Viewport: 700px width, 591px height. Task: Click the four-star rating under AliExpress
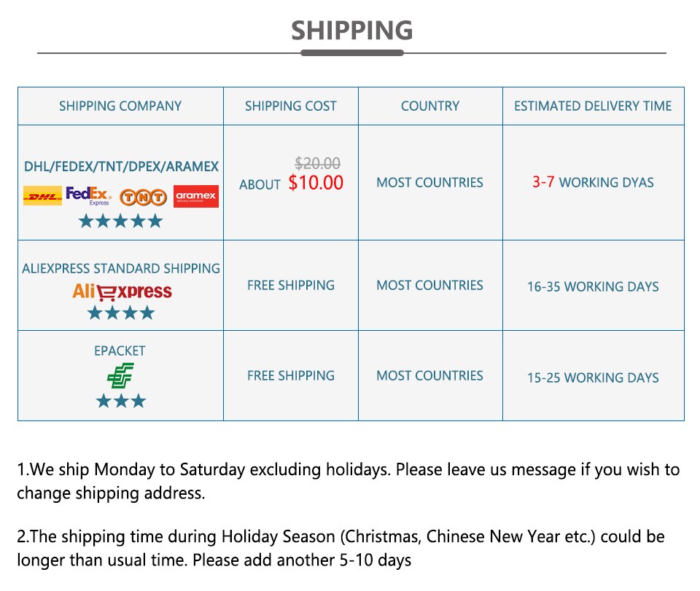120,313
